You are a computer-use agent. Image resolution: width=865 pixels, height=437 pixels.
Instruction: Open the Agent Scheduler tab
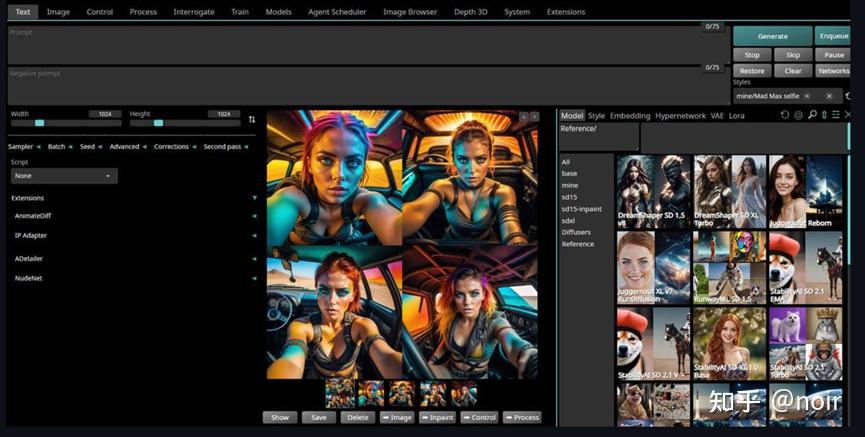click(x=337, y=12)
